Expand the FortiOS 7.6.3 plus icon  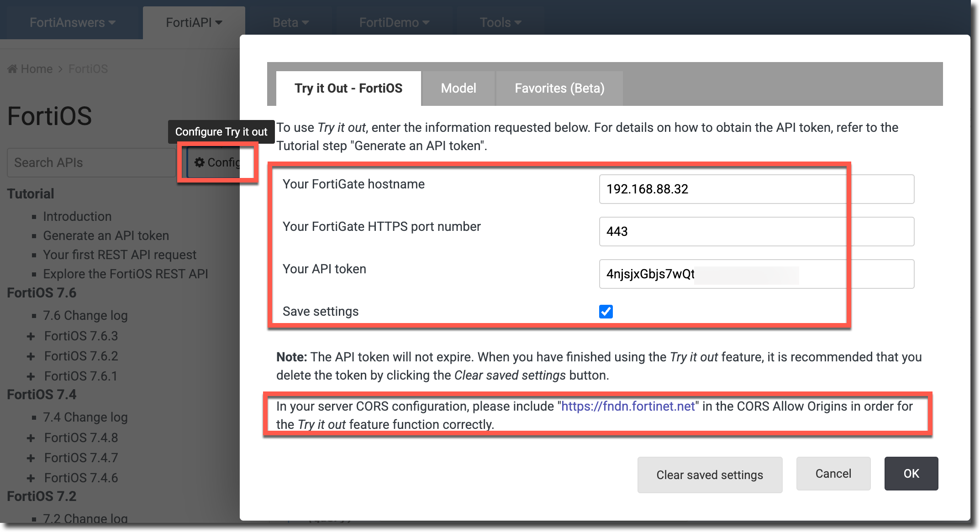(31, 336)
